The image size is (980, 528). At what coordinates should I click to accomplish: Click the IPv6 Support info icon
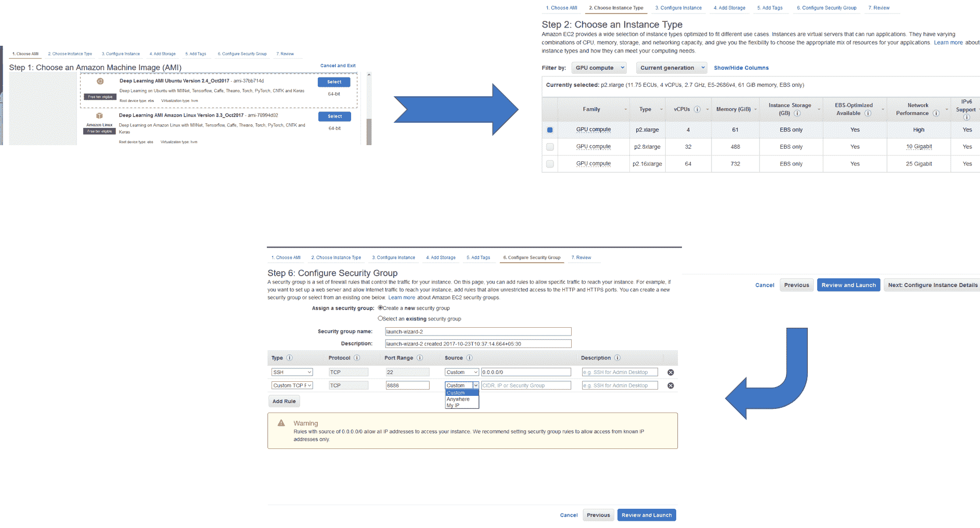tap(966, 117)
